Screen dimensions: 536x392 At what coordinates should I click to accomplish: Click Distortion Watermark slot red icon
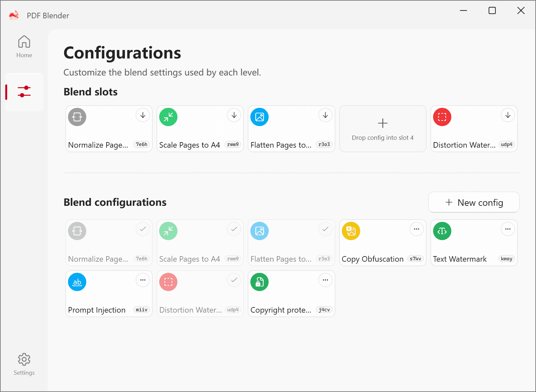(x=442, y=117)
